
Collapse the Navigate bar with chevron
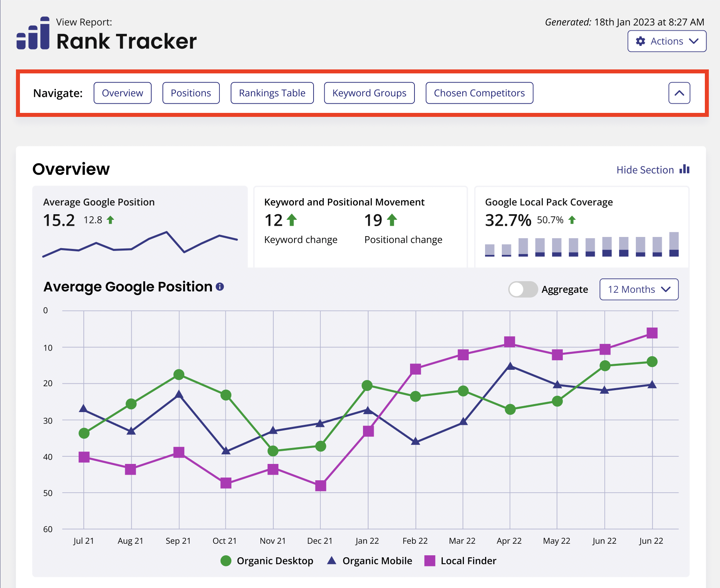[x=679, y=93]
